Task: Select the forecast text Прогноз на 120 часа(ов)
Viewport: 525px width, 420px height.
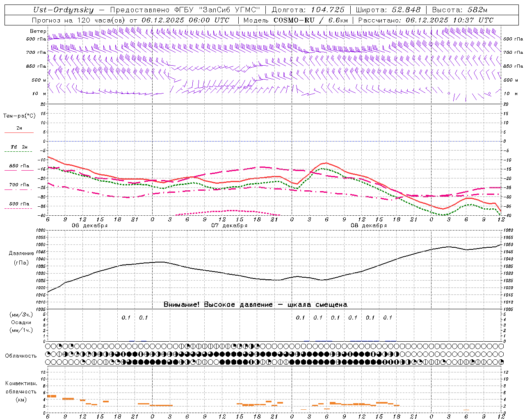Action: (x=79, y=20)
